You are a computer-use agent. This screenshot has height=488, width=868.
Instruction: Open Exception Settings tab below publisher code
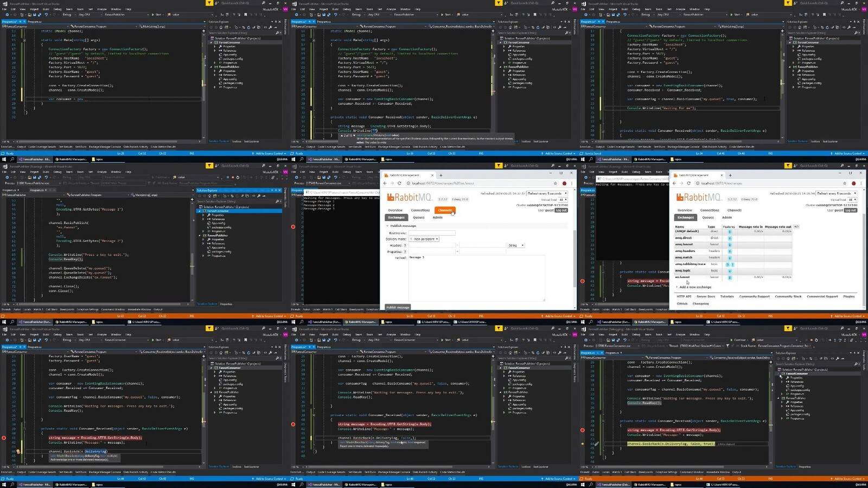[87, 309]
